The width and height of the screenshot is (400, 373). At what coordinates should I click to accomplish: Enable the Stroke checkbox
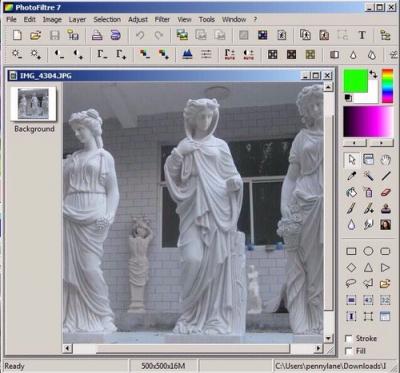click(x=349, y=339)
